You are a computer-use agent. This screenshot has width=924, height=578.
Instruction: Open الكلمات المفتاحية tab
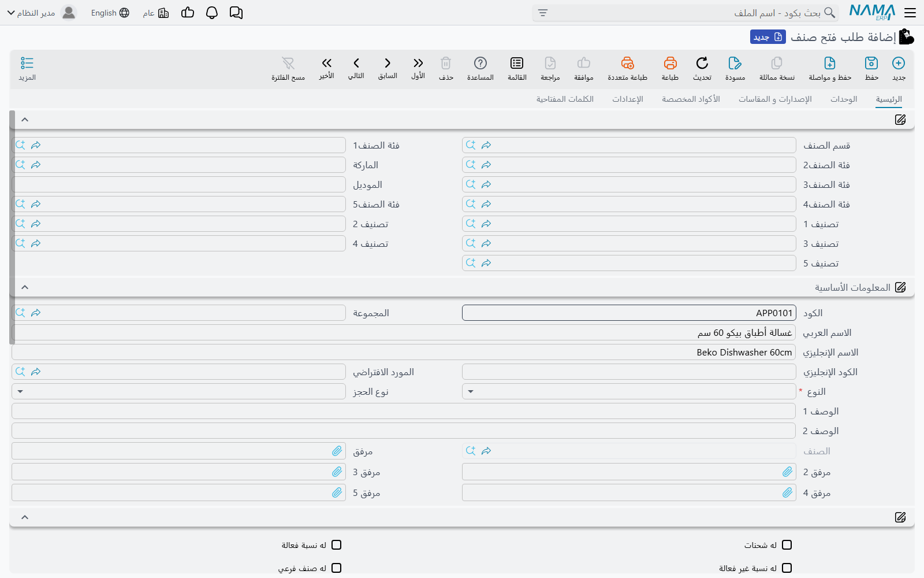pyautogui.click(x=565, y=99)
